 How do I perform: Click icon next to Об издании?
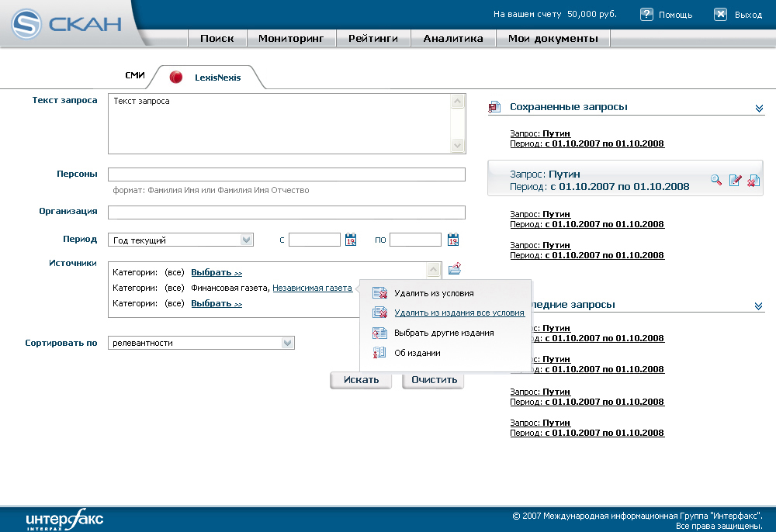tap(379, 353)
